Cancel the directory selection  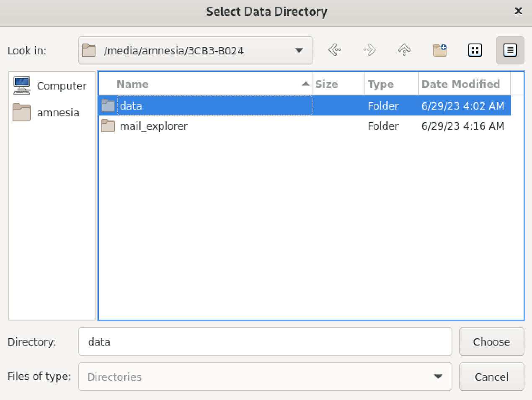tap(491, 377)
